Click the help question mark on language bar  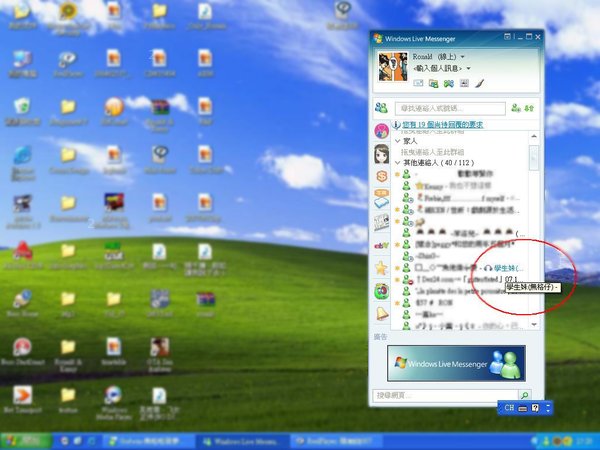point(535,408)
